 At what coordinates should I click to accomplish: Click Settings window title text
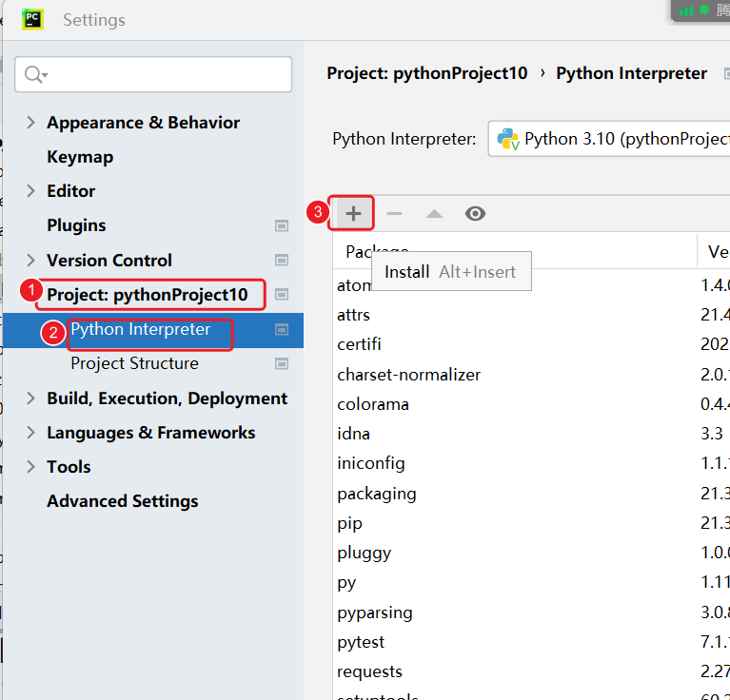94,20
